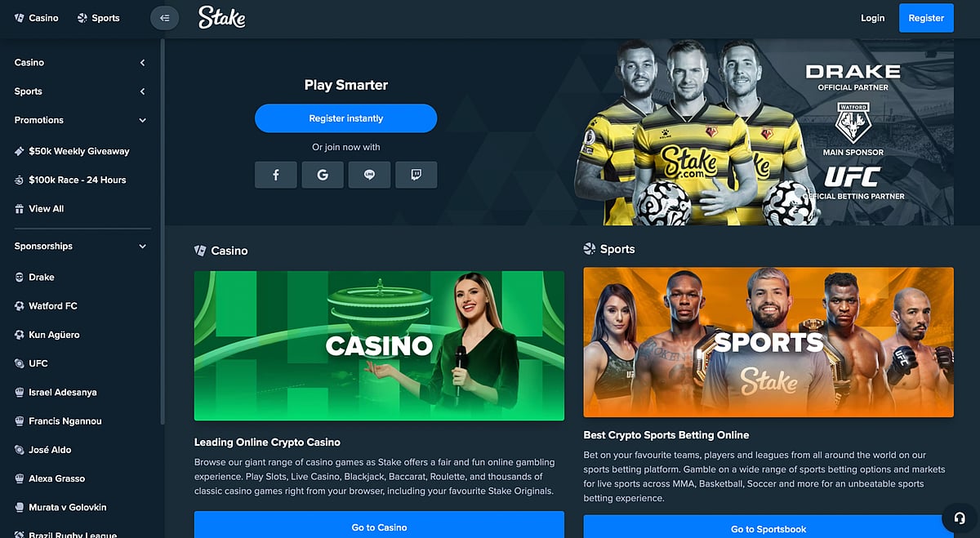Click the Login link in header
The width and height of the screenshot is (980, 538).
872,18
